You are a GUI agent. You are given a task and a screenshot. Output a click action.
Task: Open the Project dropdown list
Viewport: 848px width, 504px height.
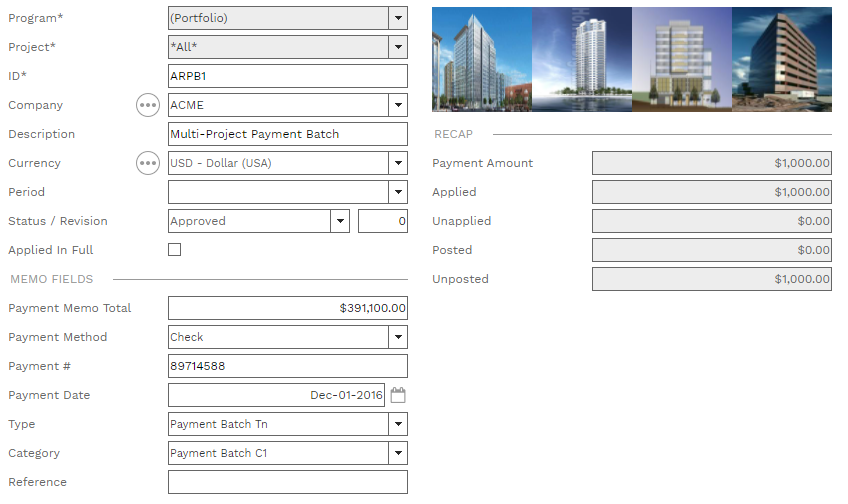[x=398, y=47]
